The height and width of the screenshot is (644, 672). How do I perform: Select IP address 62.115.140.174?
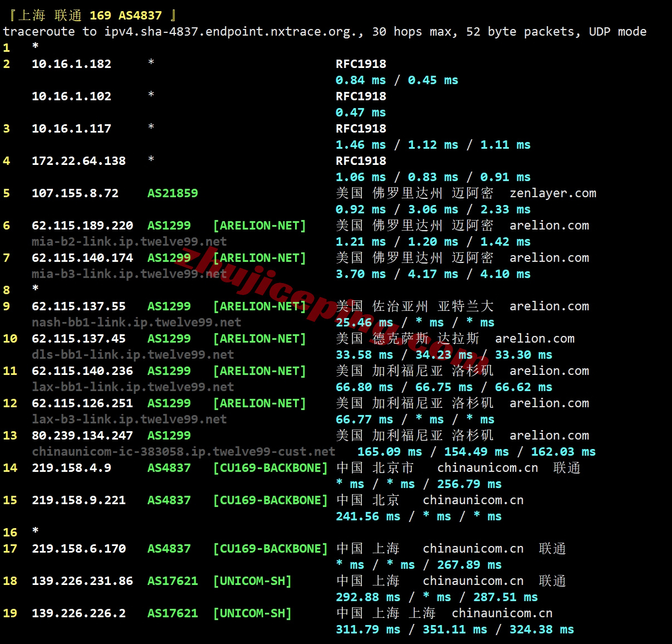[82, 258]
